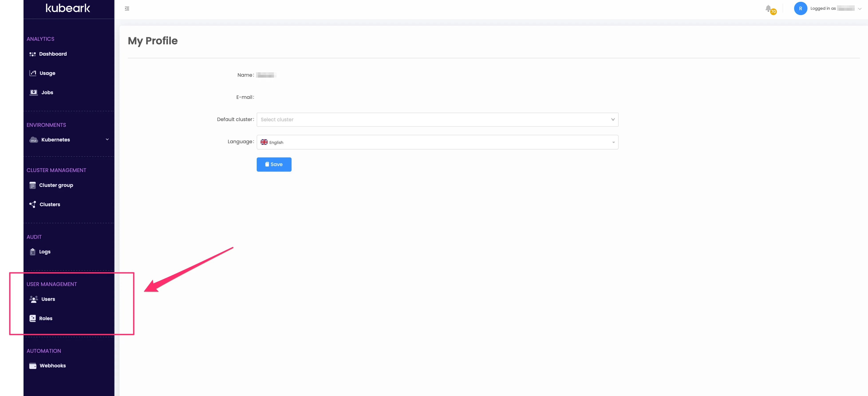
Task: Click the Clusters node icon
Action: coord(33,204)
